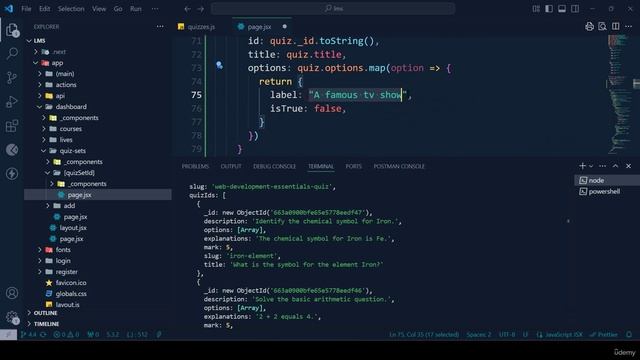This screenshot has height=360, width=640.
Task: Toggle the secondary side bar layout icon
Action: pos(575,9)
